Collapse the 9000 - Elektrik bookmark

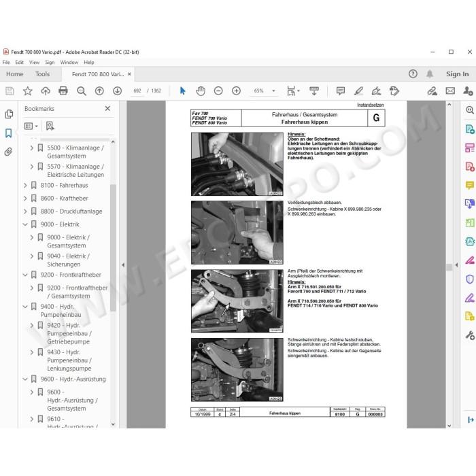[25, 224]
